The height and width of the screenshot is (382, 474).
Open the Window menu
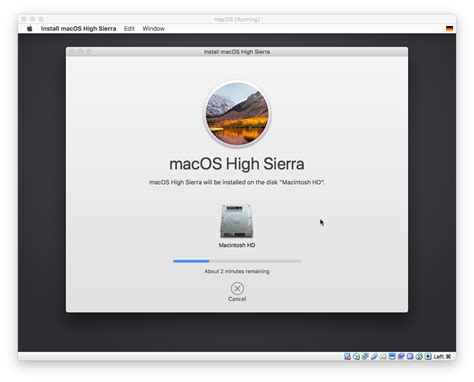click(x=153, y=29)
